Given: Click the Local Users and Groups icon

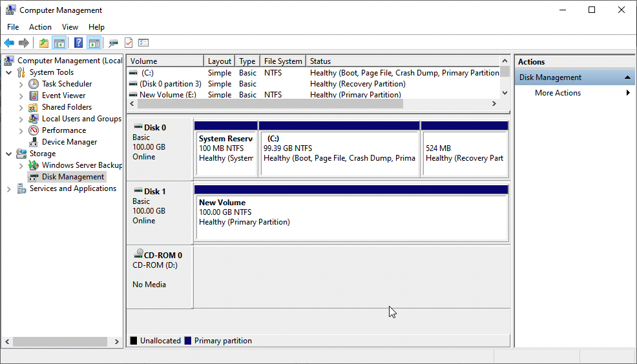Looking at the screenshot, I should pos(34,119).
